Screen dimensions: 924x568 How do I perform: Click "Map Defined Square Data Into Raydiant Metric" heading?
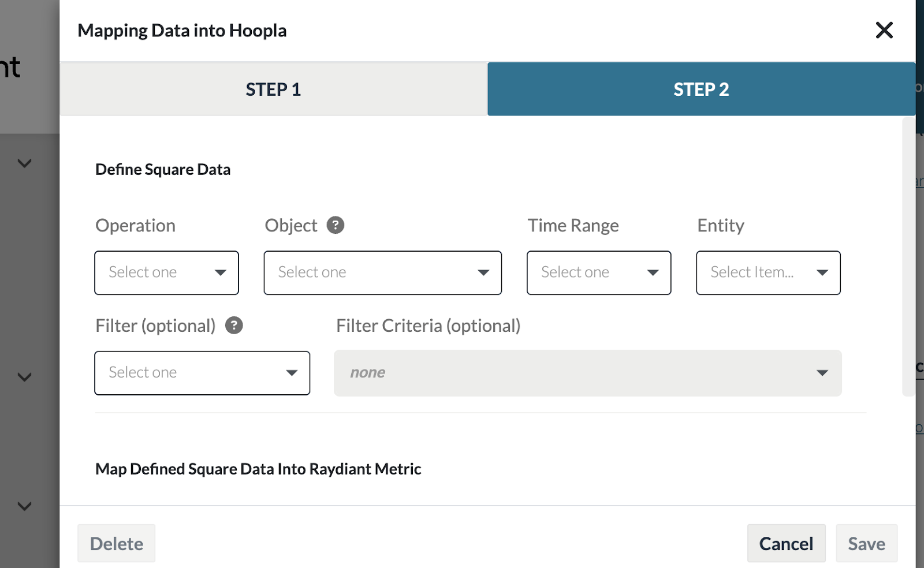pos(258,469)
